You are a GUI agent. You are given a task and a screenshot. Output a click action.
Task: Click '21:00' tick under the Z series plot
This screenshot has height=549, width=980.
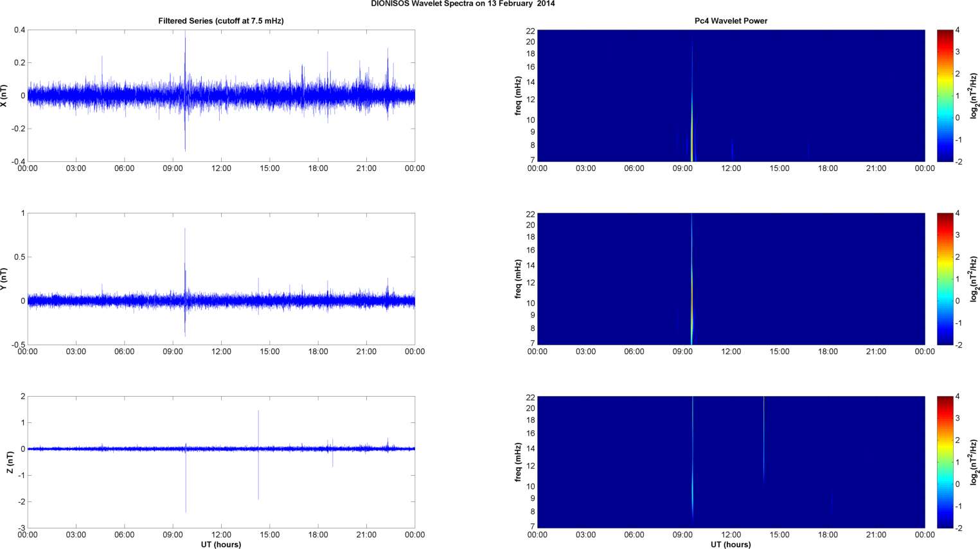coord(366,535)
